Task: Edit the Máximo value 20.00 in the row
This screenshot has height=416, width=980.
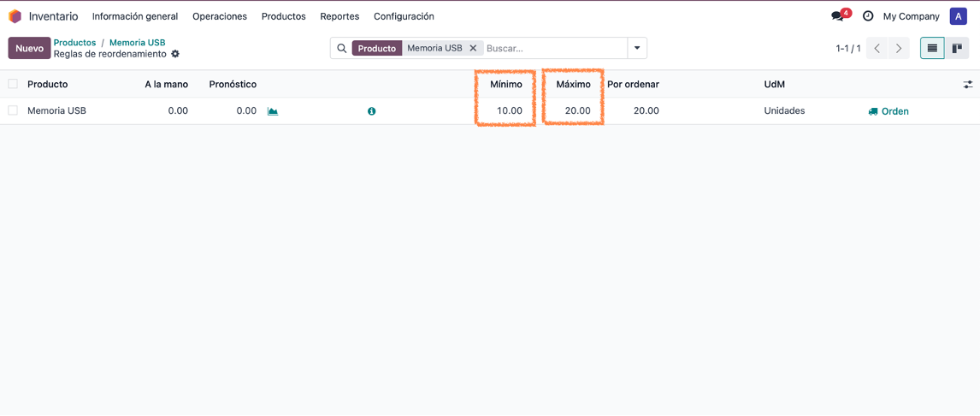Action: pos(577,110)
